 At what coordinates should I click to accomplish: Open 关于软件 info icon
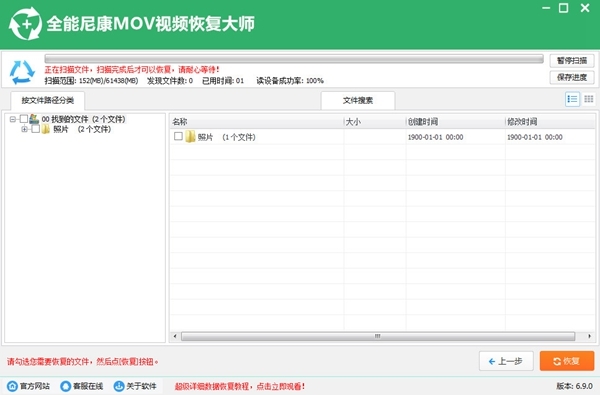point(119,386)
